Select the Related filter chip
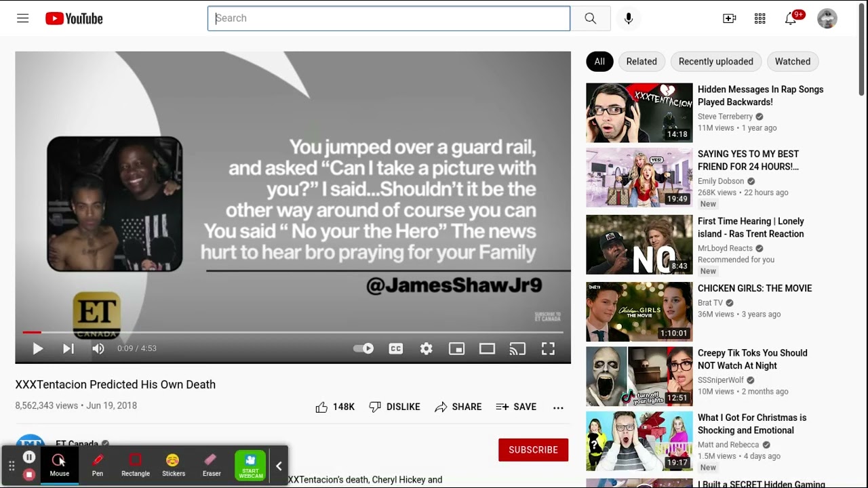 tap(642, 62)
